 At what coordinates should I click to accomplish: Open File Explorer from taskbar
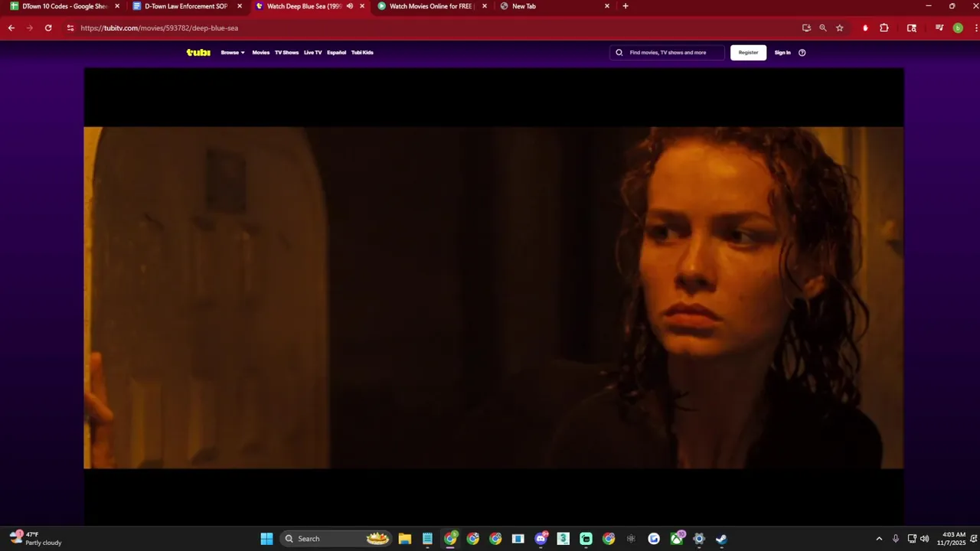pyautogui.click(x=405, y=539)
